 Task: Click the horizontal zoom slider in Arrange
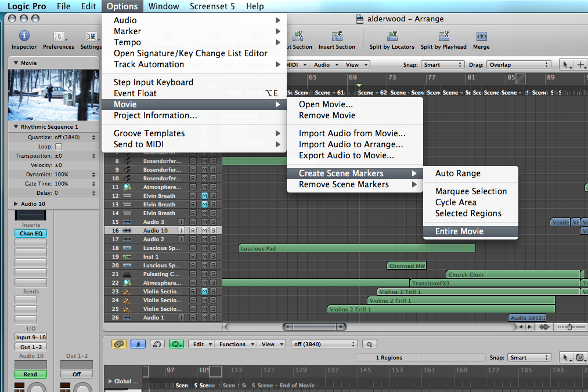[569, 327]
